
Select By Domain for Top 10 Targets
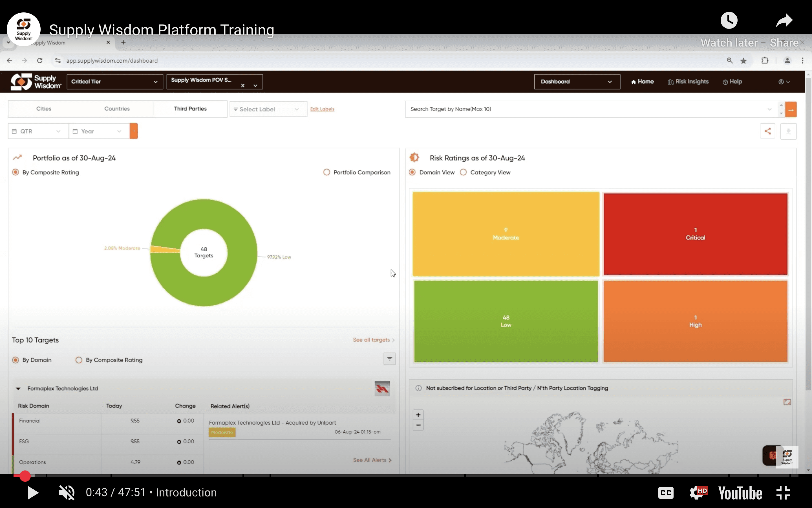[16, 360]
